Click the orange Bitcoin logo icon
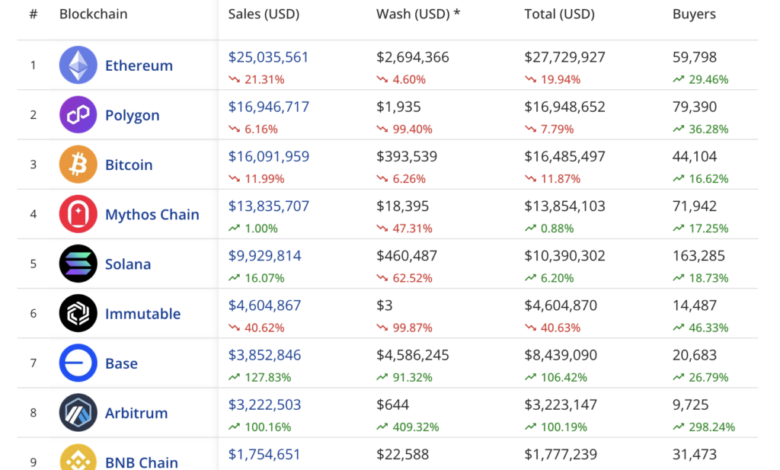The height and width of the screenshot is (470, 780). (78, 165)
